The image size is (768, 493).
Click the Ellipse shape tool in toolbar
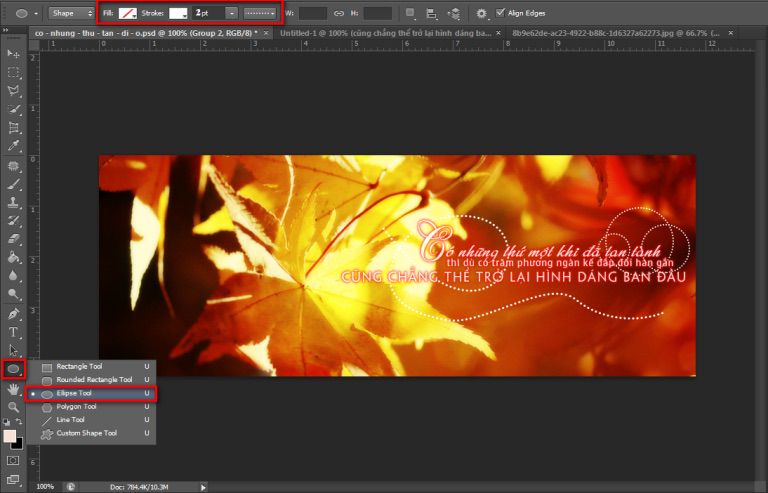tap(14, 369)
